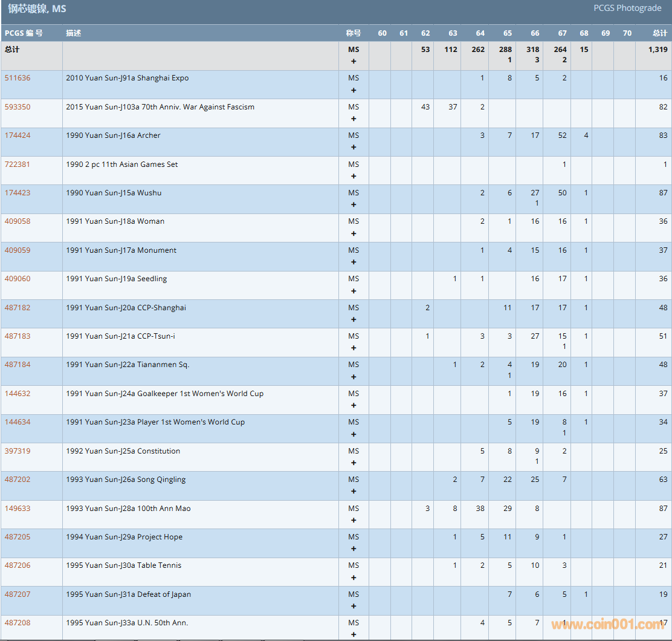
Task: Click PCGS number 593350
Action: [x=18, y=107]
